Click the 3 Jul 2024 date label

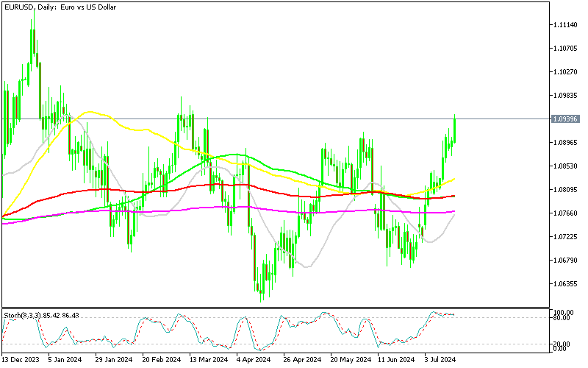click(440, 361)
